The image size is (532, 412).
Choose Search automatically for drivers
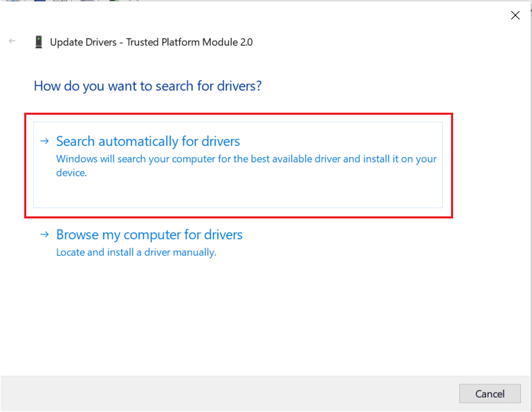(x=148, y=142)
